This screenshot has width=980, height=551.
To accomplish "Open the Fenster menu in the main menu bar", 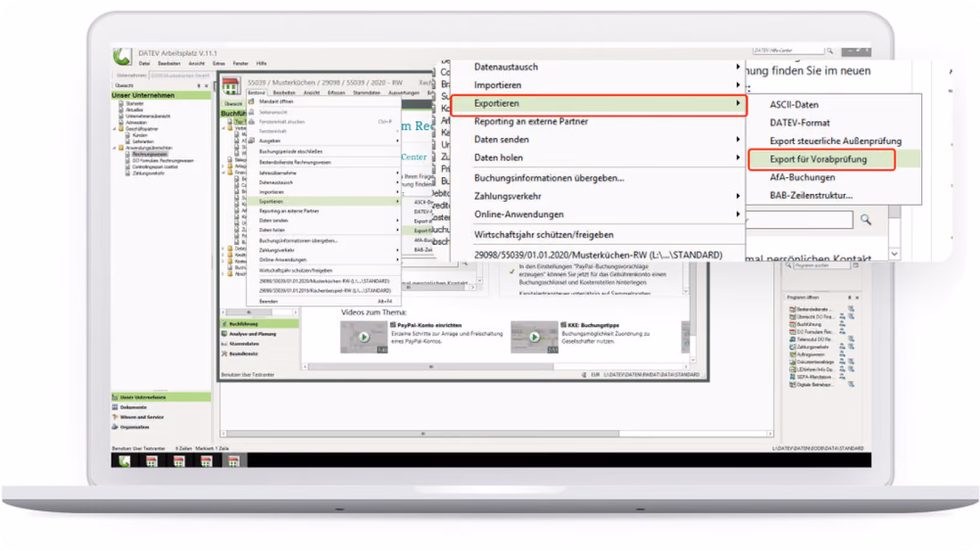I will (x=240, y=63).
